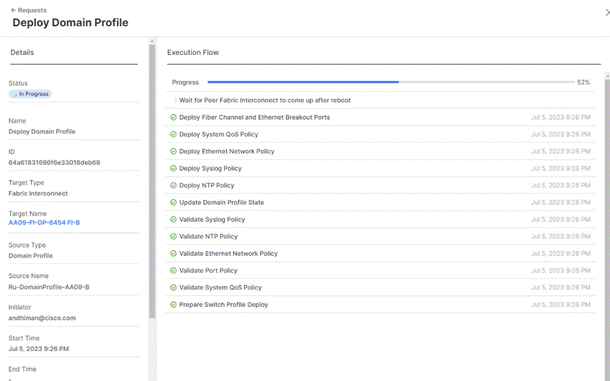
Task: Expand Validate Ethernet Network Policy step
Action: point(228,253)
